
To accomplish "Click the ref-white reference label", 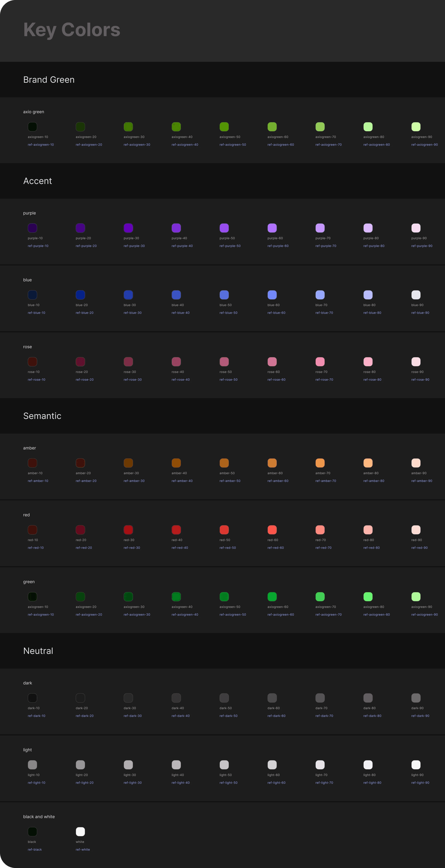I will tap(83, 850).
